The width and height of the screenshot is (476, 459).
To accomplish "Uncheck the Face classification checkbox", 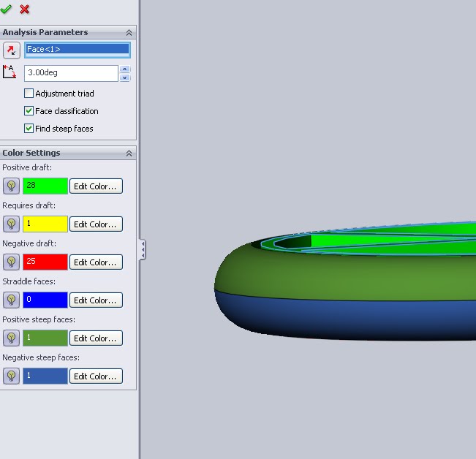I will click(29, 111).
